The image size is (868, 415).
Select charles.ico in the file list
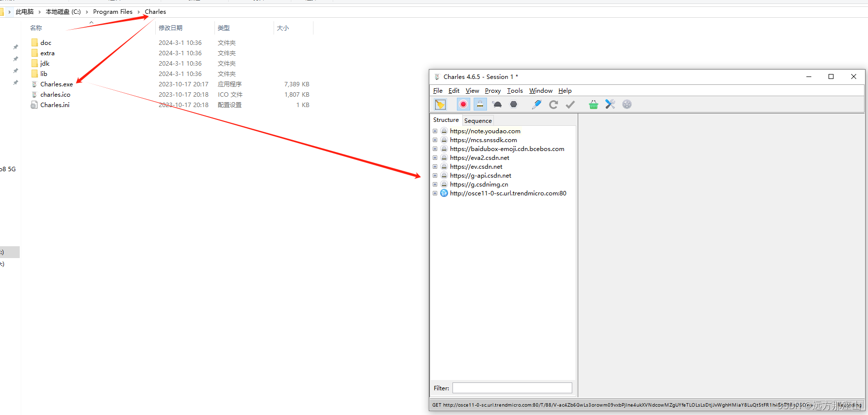pos(55,95)
